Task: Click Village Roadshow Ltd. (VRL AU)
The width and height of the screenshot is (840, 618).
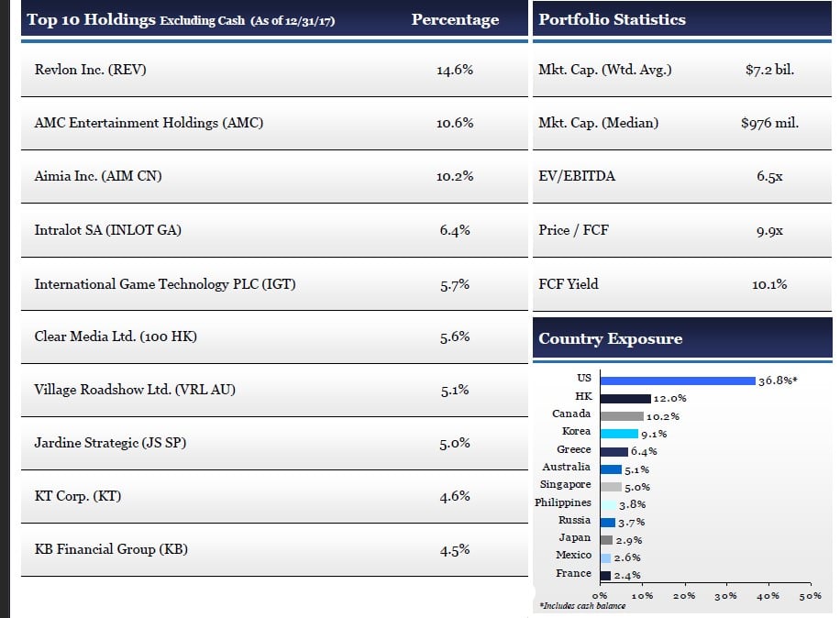Action: pyautogui.click(x=135, y=390)
